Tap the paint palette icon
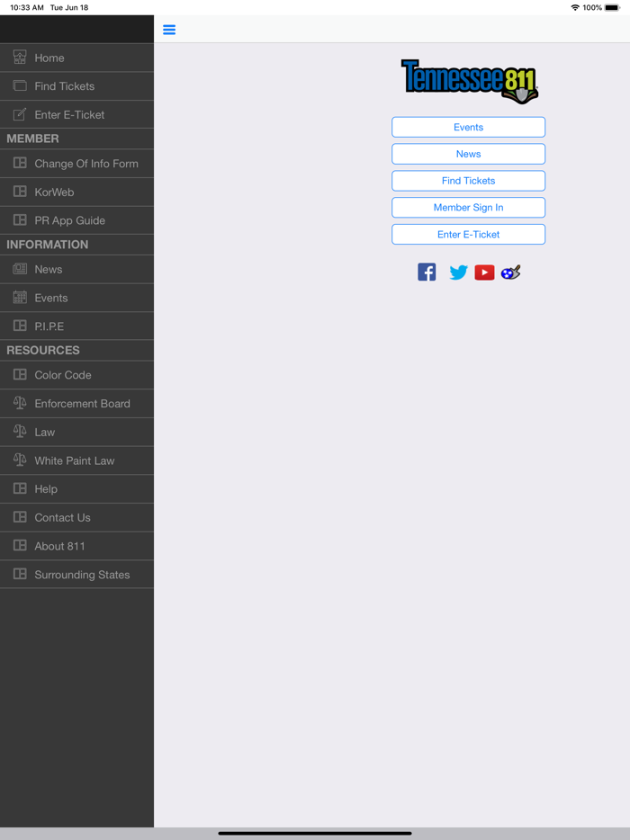630x840 pixels. coord(510,273)
